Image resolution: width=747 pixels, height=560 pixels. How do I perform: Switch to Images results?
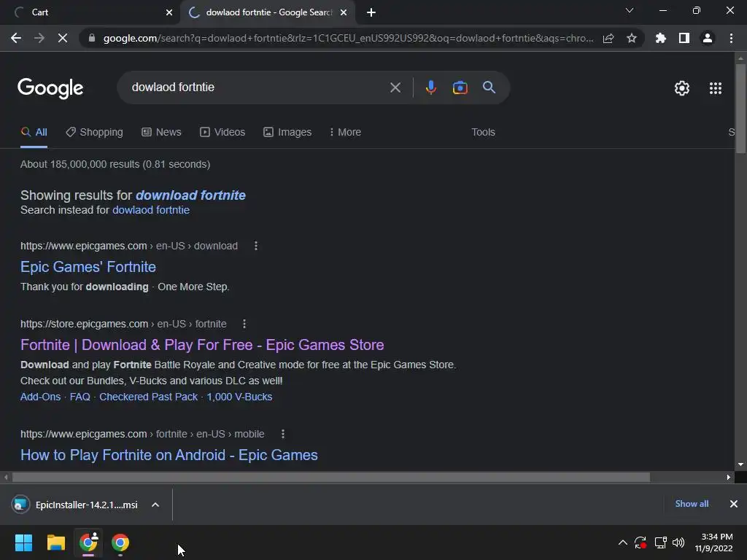287,132
